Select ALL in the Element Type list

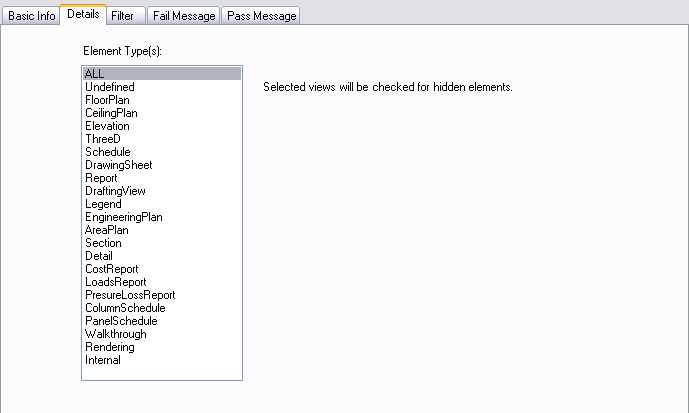(162, 73)
